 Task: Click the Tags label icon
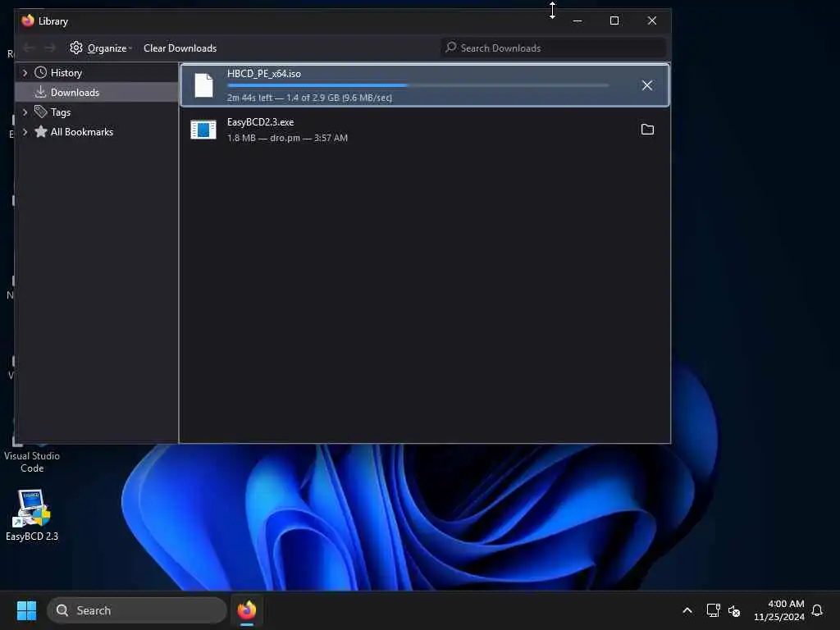click(x=40, y=112)
